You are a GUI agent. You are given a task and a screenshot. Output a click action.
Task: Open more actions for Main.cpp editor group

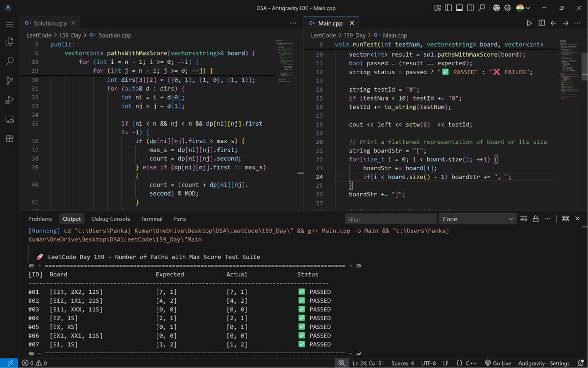pyautogui.click(x=577, y=23)
